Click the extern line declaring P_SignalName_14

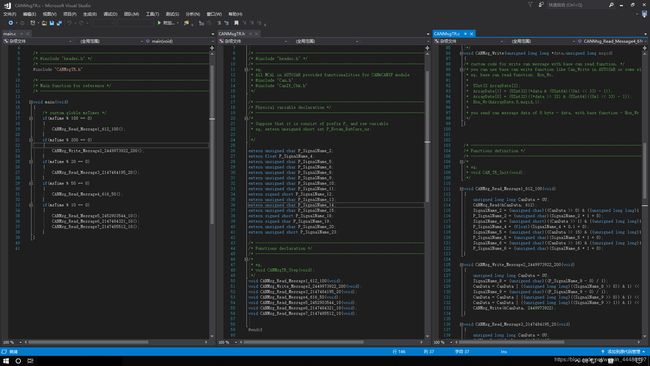[x=291, y=205]
